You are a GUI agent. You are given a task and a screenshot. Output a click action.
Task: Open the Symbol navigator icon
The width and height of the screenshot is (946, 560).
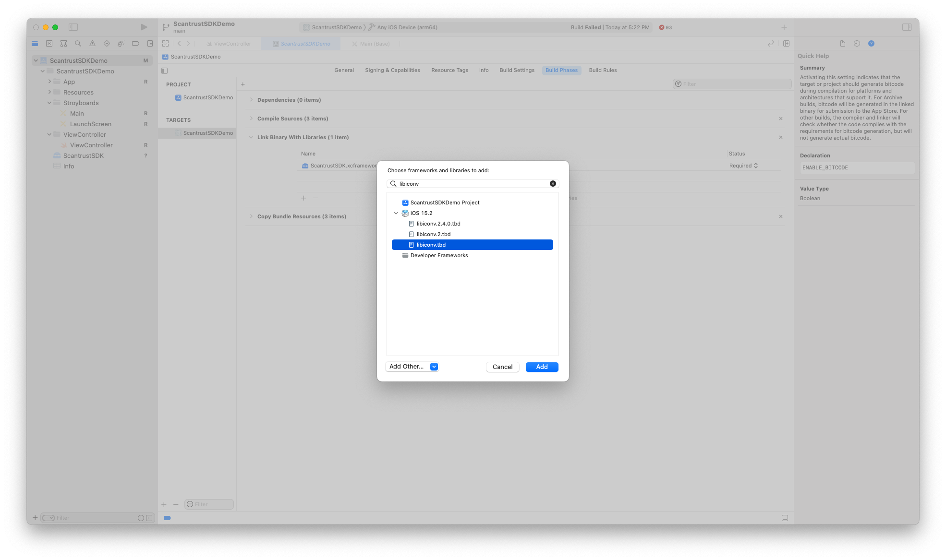tap(63, 44)
